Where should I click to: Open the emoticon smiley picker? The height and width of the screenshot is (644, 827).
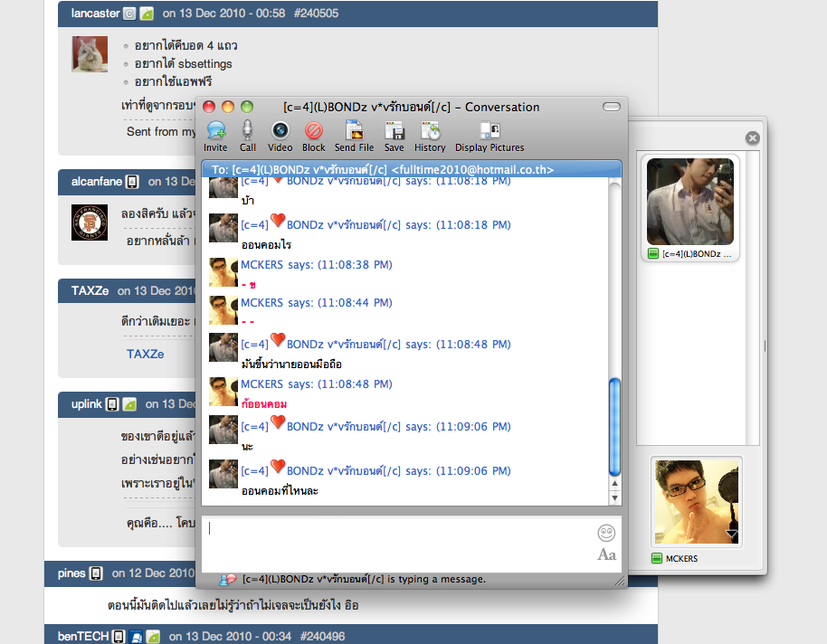pyautogui.click(x=606, y=533)
